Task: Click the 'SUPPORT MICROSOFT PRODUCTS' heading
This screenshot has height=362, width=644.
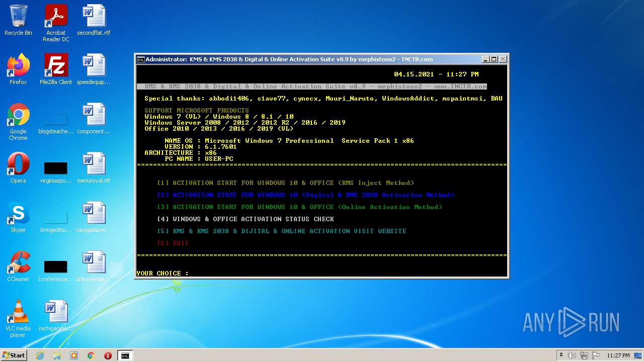Action: pos(197,111)
